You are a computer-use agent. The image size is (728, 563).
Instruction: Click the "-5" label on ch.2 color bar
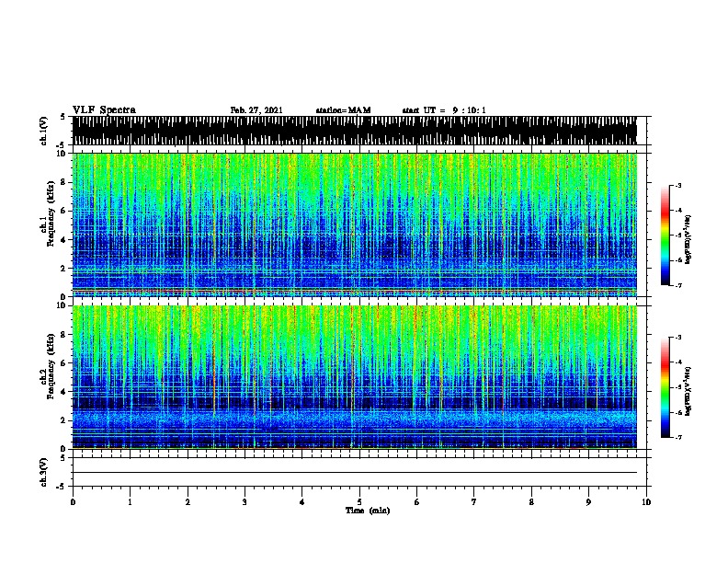point(678,387)
